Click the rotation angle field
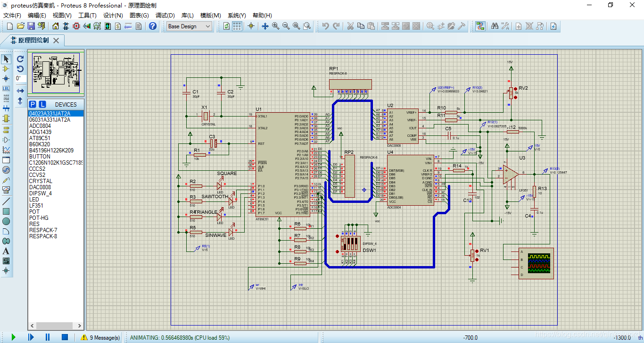 (20, 79)
